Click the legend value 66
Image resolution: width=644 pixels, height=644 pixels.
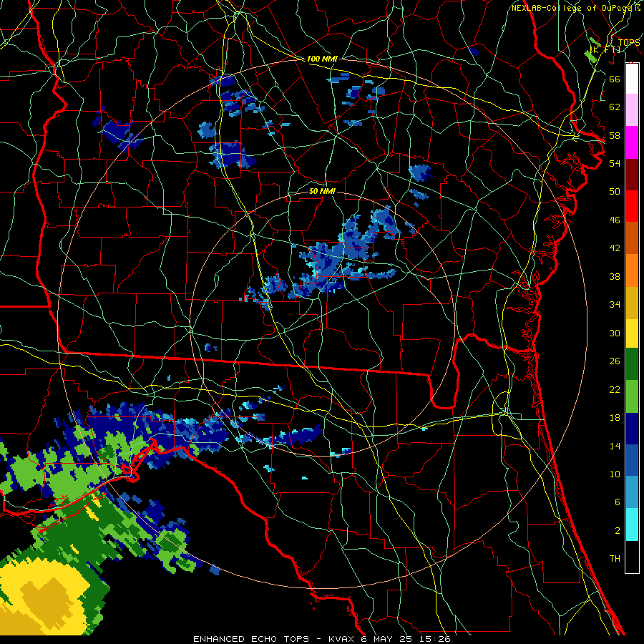pos(615,79)
